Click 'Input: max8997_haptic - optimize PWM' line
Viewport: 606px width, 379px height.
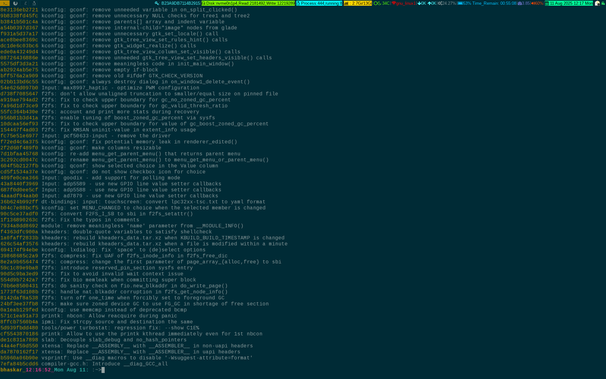point(100,88)
